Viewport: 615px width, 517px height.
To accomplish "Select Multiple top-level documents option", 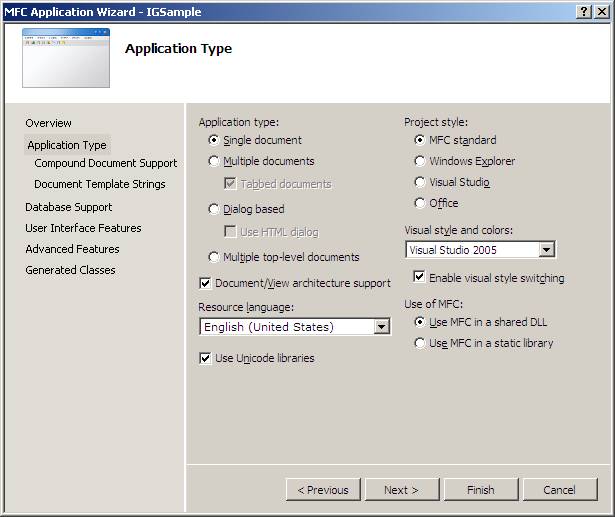I will click(x=214, y=257).
